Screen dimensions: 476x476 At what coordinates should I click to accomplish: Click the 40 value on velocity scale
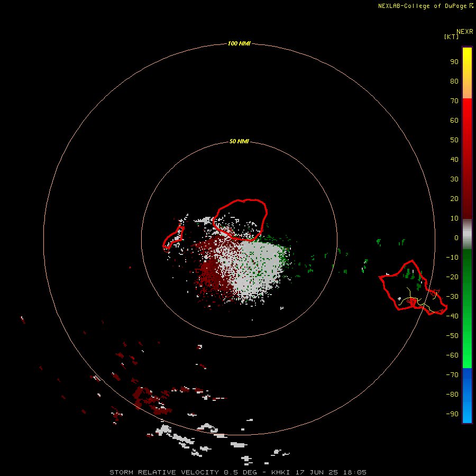pos(454,159)
